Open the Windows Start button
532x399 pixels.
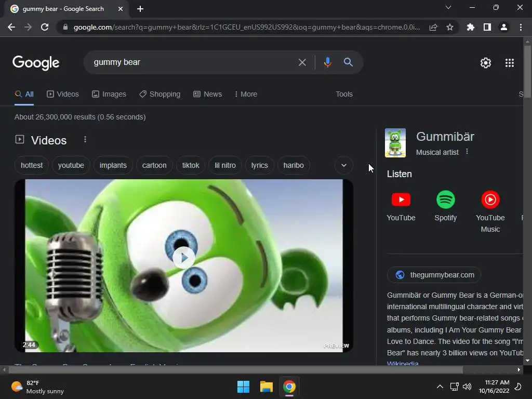[243, 387]
